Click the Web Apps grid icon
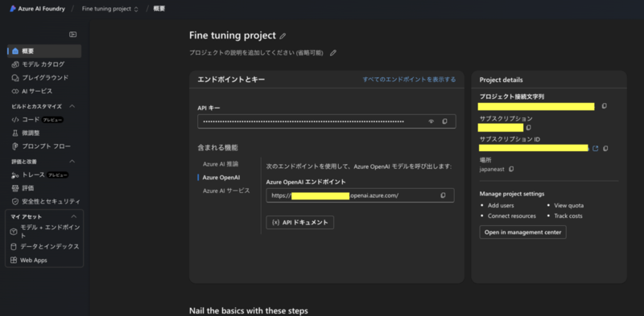644x316 pixels. (x=14, y=261)
